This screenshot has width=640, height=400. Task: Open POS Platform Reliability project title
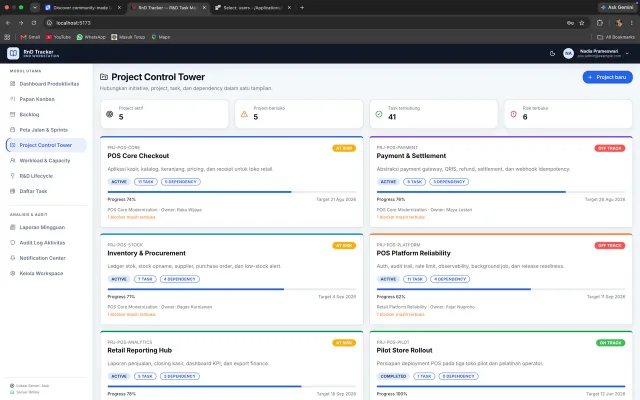[413, 253]
